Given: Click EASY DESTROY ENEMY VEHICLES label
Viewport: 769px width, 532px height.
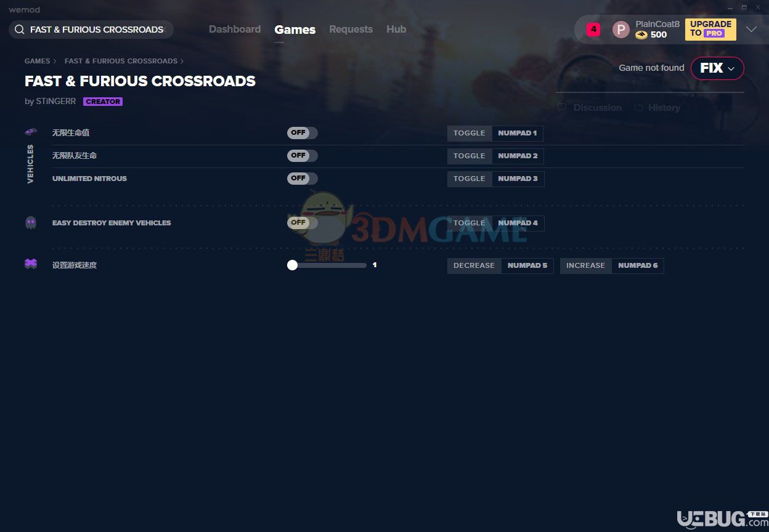Looking at the screenshot, I should pyautogui.click(x=112, y=223).
